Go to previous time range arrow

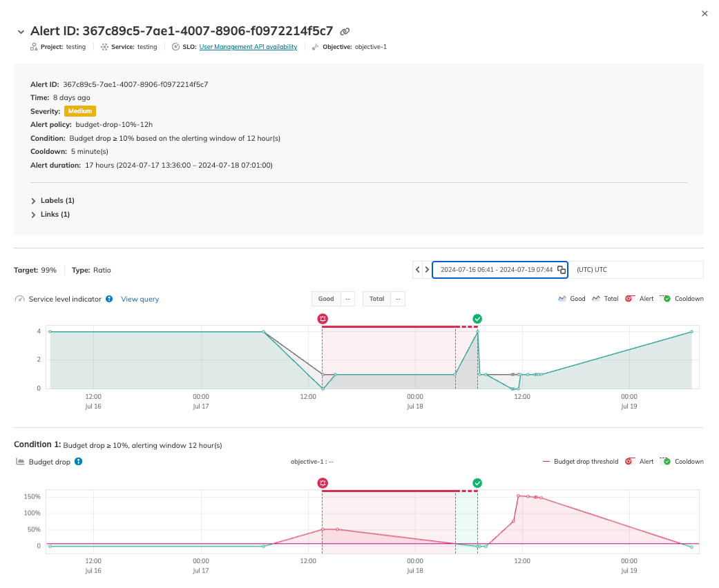pyautogui.click(x=418, y=269)
